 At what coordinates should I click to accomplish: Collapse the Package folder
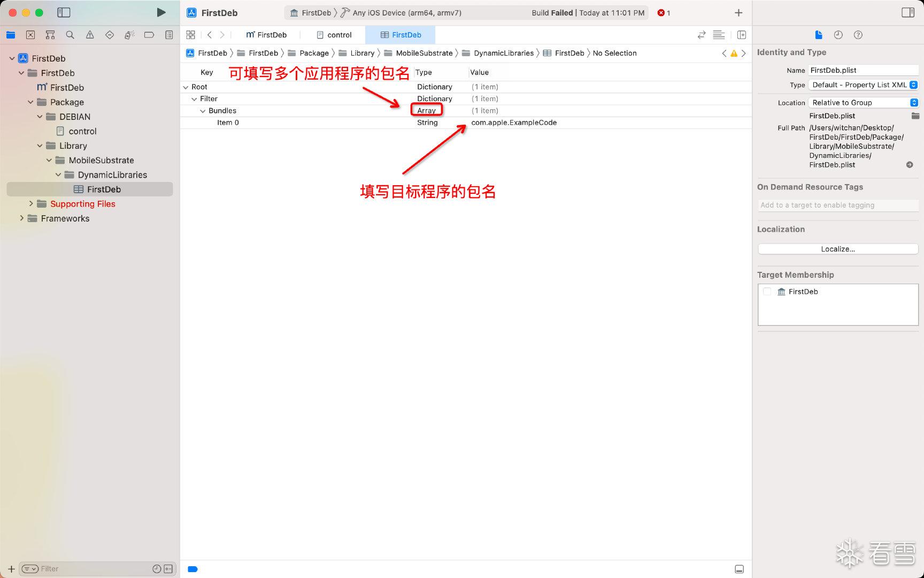pos(30,102)
